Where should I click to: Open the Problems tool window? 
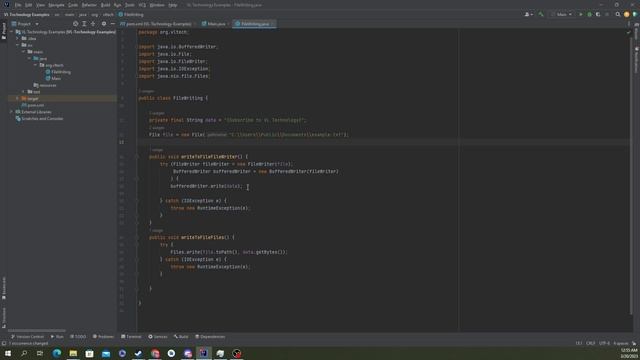[x=103, y=337]
